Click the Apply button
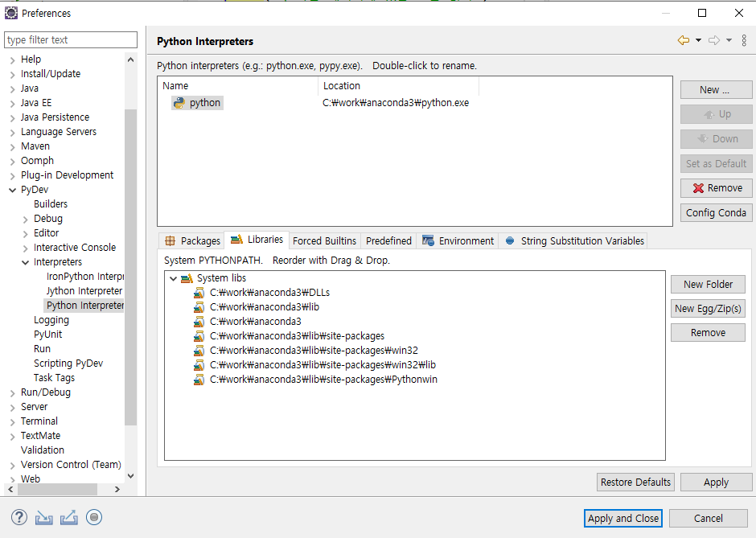This screenshot has height=538, width=756. 716,482
